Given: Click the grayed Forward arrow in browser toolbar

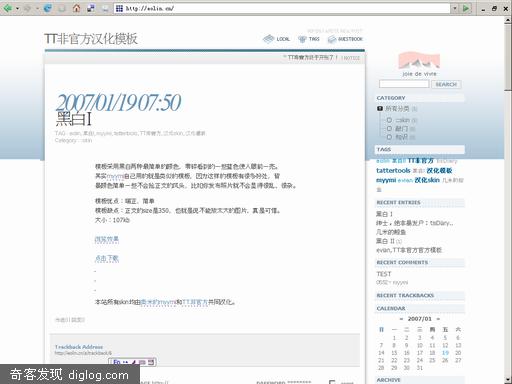Looking at the screenshot, I should tap(27, 8).
